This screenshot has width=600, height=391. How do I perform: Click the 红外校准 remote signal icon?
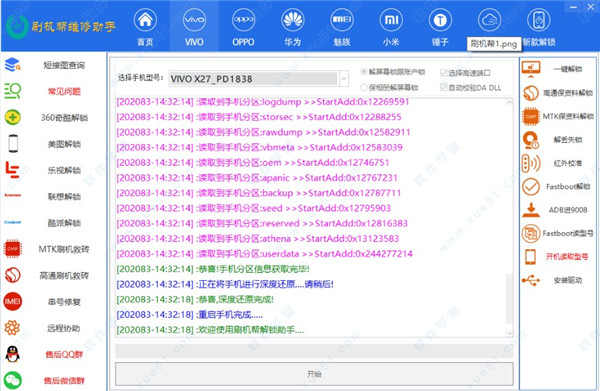[x=531, y=163]
